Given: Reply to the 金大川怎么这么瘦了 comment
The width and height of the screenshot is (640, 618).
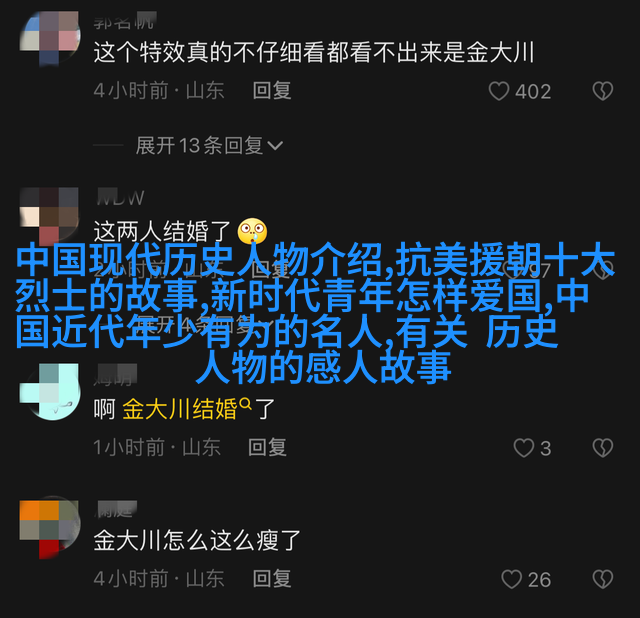Looking at the screenshot, I should click(x=272, y=579).
